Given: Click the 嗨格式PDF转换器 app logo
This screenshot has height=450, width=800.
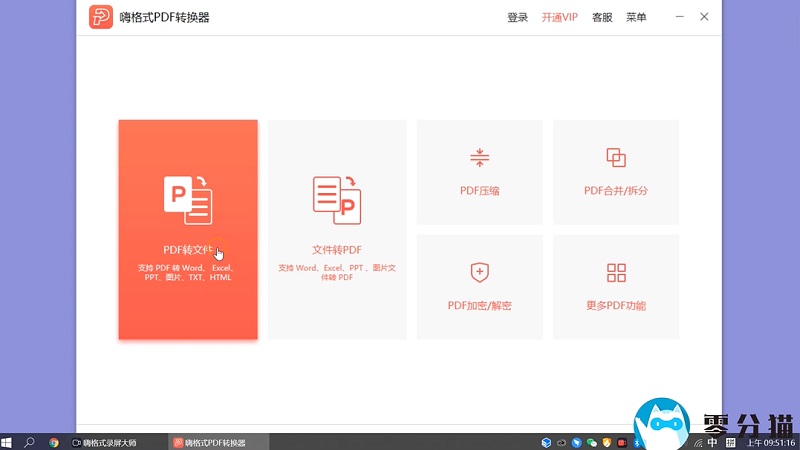Looking at the screenshot, I should [x=101, y=17].
